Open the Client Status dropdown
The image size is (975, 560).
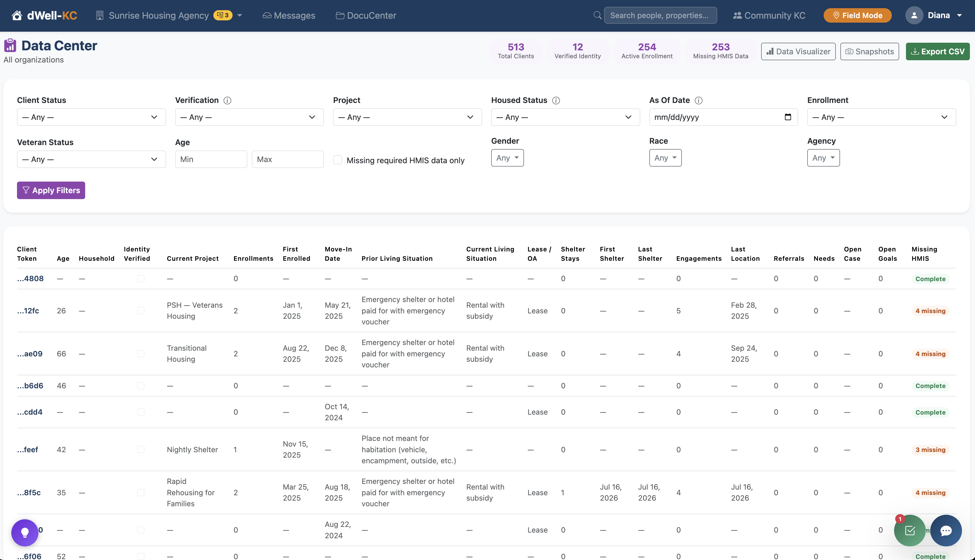91,117
